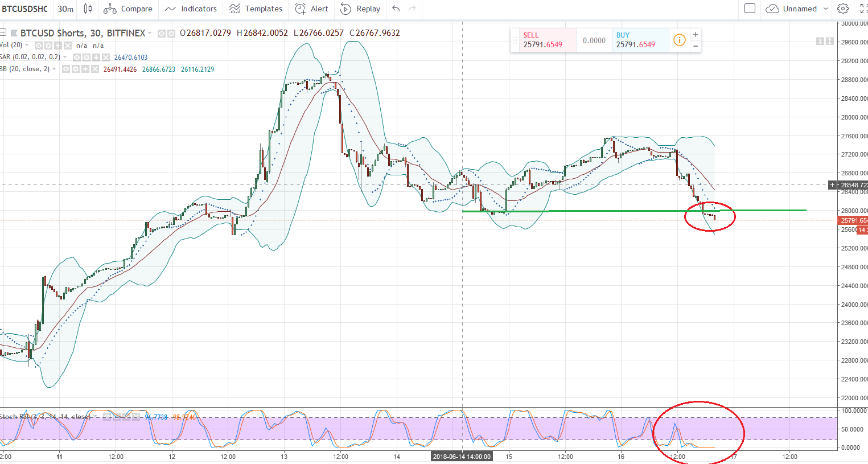Expand the BB (20, close, 2) dropdown
This screenshot has height=464, width=868.
(x=54, y=69)
